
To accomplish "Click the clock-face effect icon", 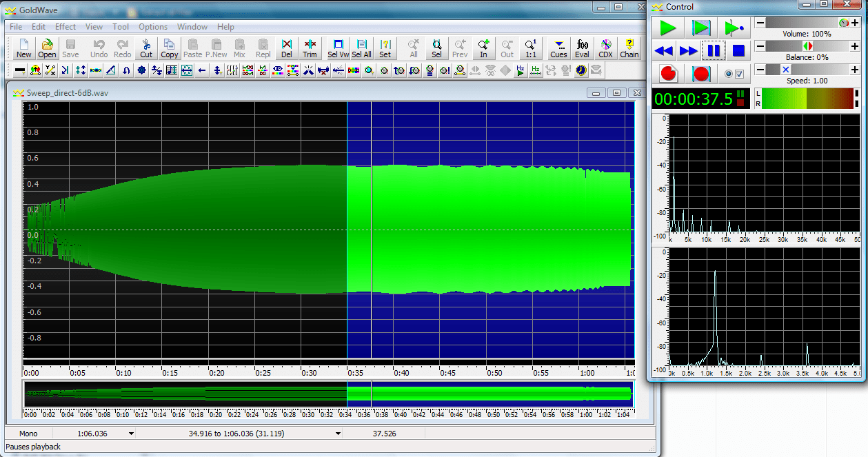I will (581, 70).
